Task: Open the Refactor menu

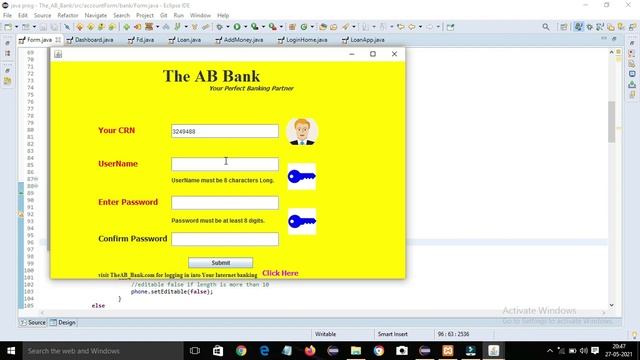Action: click(68, 15)
